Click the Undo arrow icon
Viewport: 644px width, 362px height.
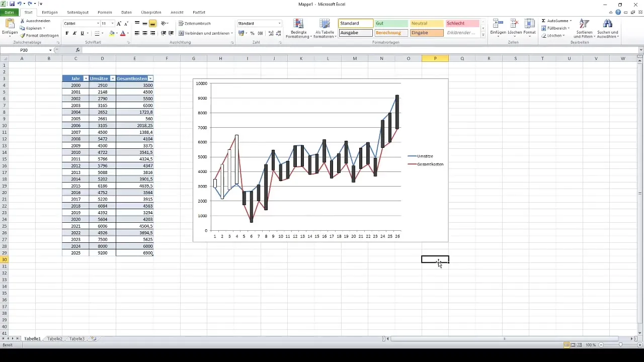pyautogui.click(x=19, y=4)
